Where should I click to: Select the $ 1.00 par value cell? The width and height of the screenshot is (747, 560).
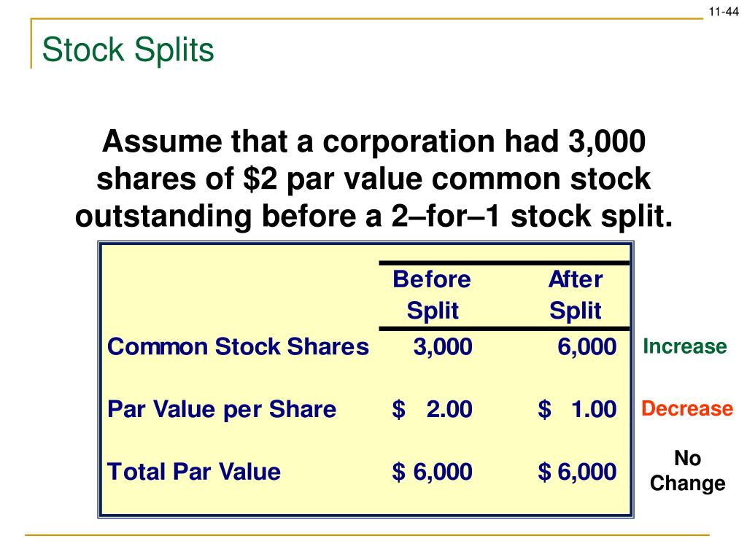pyautogui.click(x=577, y=409)
